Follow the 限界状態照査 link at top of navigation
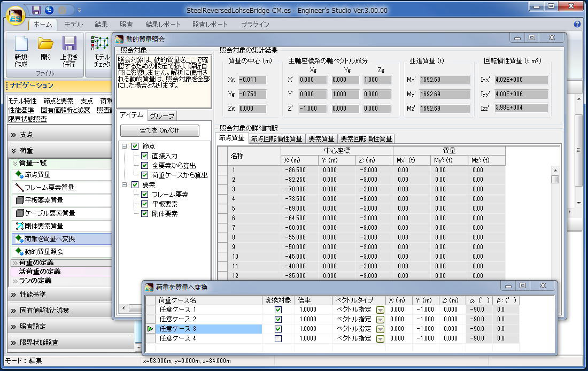588x371 pixels. coord(27,119)
